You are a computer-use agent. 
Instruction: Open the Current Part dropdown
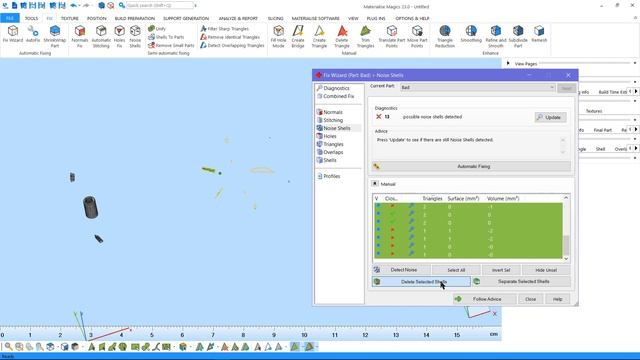point(477,87)
